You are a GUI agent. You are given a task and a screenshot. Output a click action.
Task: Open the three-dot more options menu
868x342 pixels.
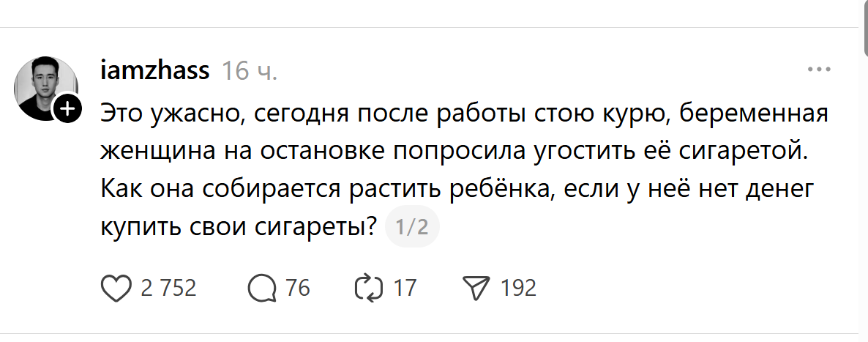coord(818,70)
